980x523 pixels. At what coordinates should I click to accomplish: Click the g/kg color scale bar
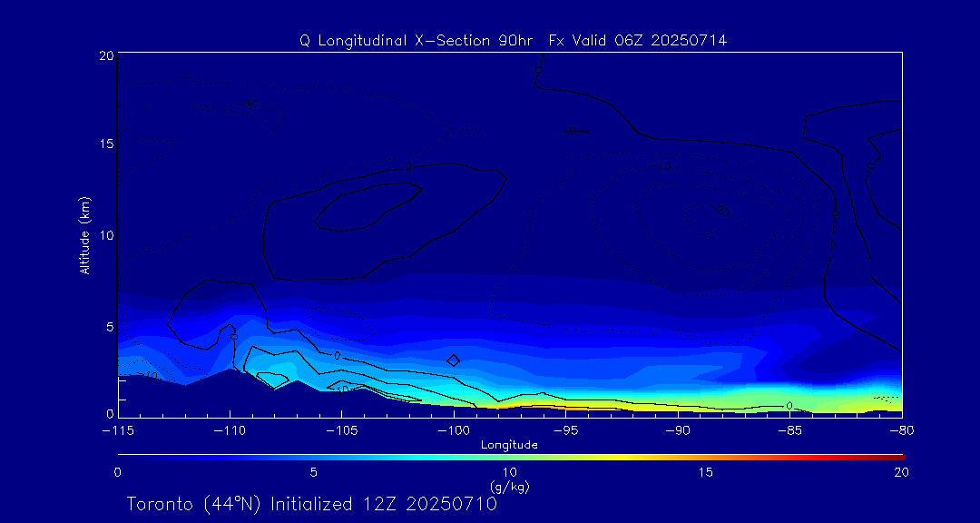coord(511,458)
